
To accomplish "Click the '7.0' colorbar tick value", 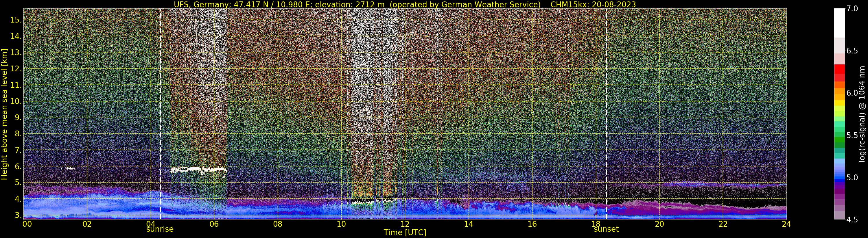I will pos(852,9).
